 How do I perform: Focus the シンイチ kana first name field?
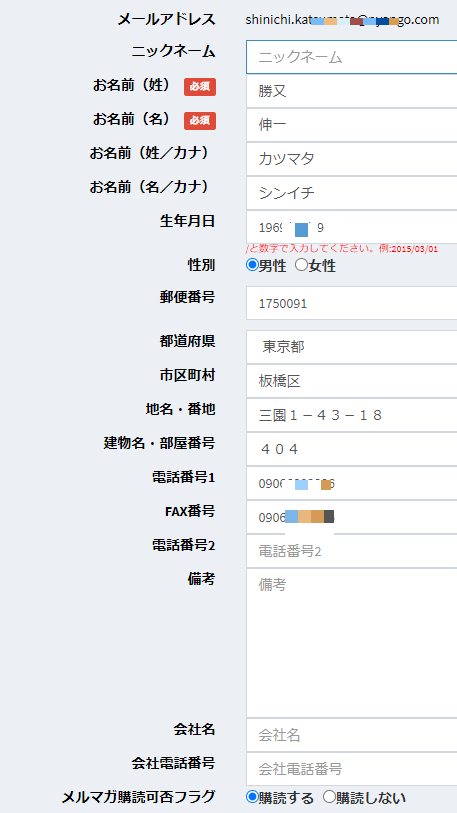pyautogui.click(x=352, y=193)
